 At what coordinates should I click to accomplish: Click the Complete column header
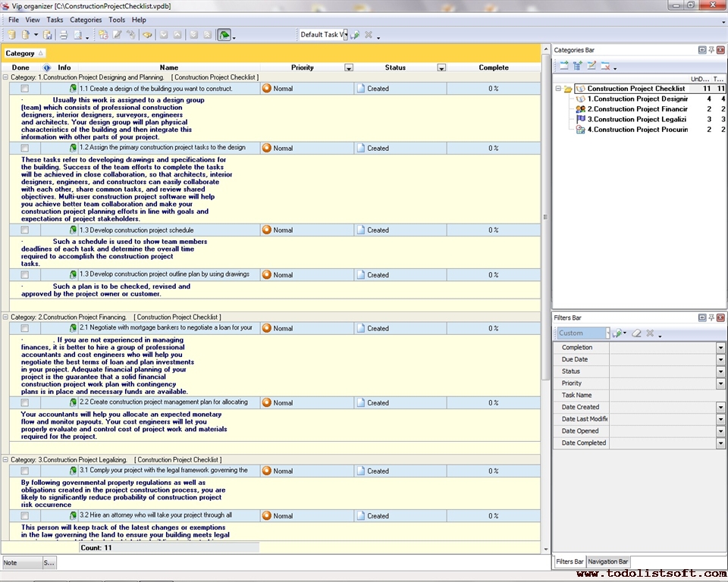[494, 67]
